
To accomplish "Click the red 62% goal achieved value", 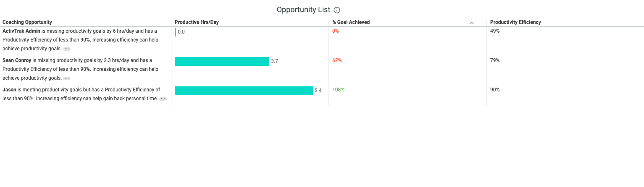I will click(337, 60).
